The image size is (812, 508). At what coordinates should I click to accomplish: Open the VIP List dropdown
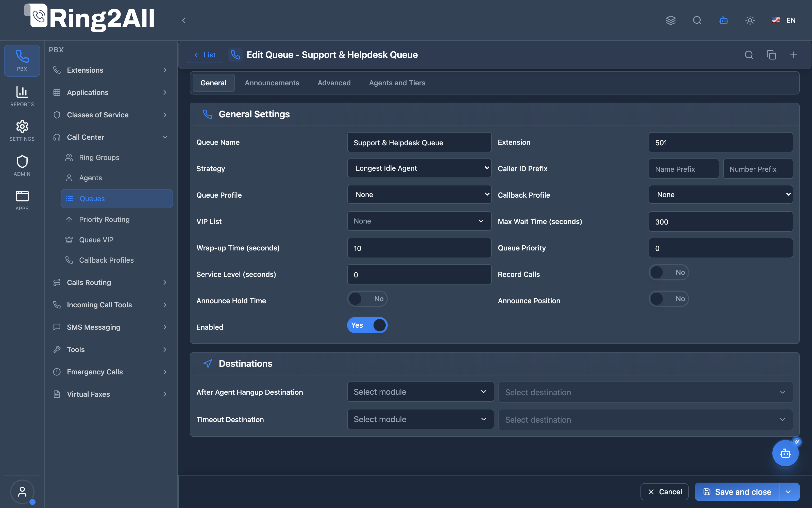pyautogui.click(x=419, y=221)
